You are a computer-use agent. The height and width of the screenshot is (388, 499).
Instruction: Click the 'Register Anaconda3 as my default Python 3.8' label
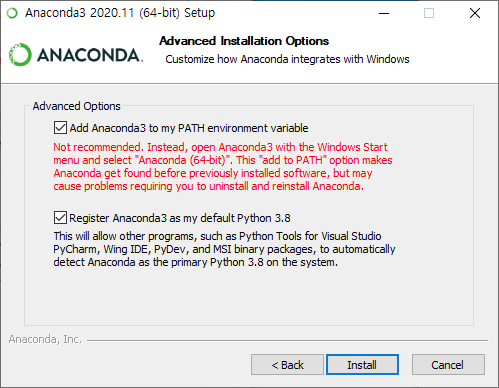180,218
